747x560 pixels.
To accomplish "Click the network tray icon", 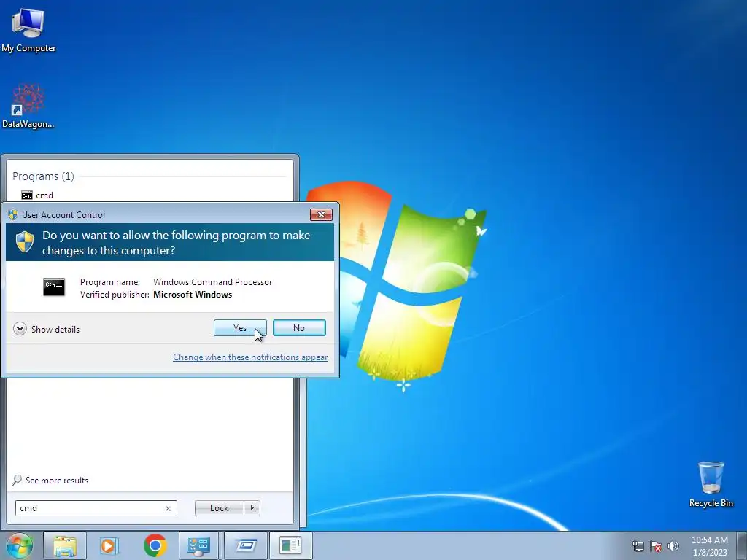I will [x=638, y=546].
